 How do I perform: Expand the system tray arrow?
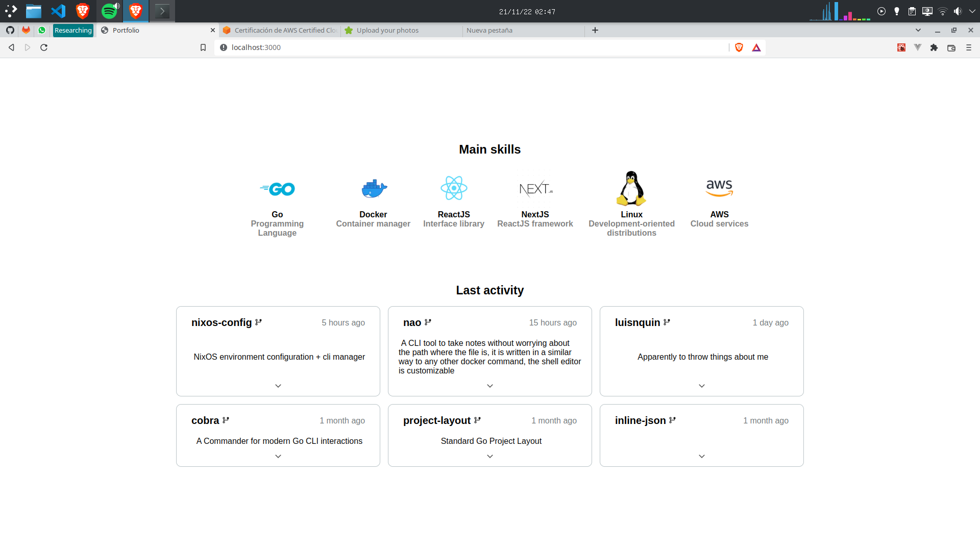972,11
